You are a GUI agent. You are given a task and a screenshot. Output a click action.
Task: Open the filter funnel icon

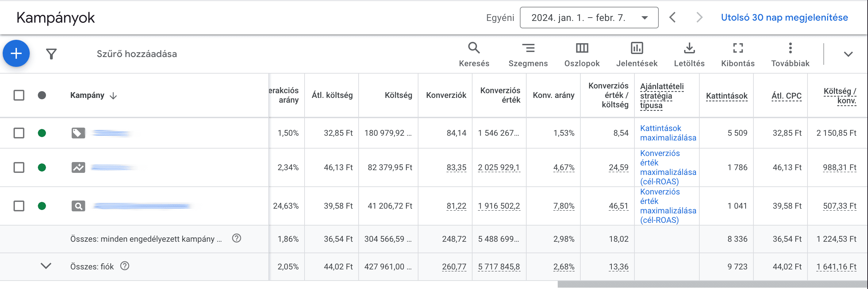pos(51,54)
